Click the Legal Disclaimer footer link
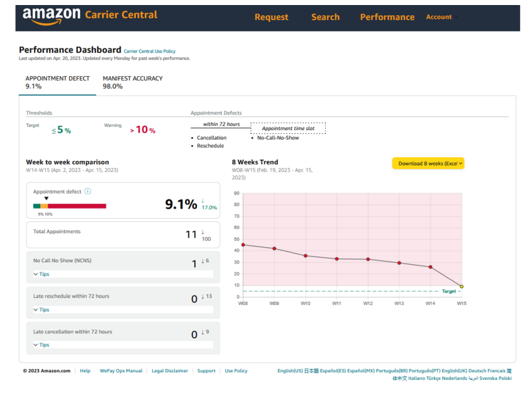The height and width of the screenshot is (393, 532). [x=170, y=371]
